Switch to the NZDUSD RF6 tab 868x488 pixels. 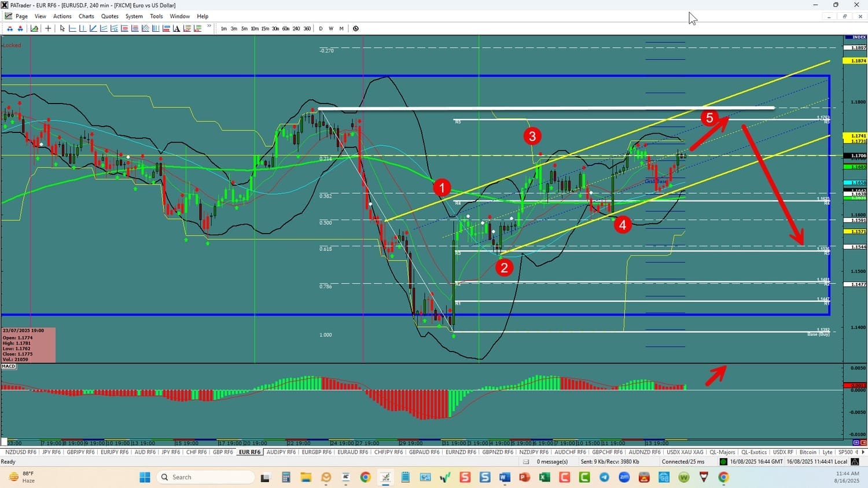click(x=21, y=452)
